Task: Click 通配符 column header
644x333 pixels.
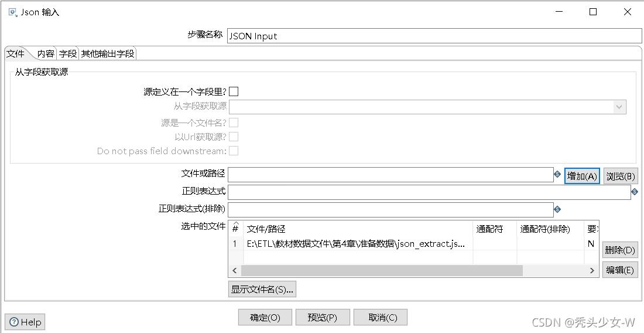Action: (x=495, y=229)
